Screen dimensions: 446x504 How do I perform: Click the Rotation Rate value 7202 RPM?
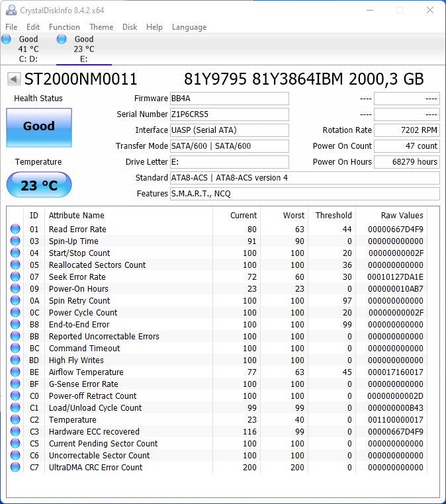pyautogui.click(x=407, y=130)
